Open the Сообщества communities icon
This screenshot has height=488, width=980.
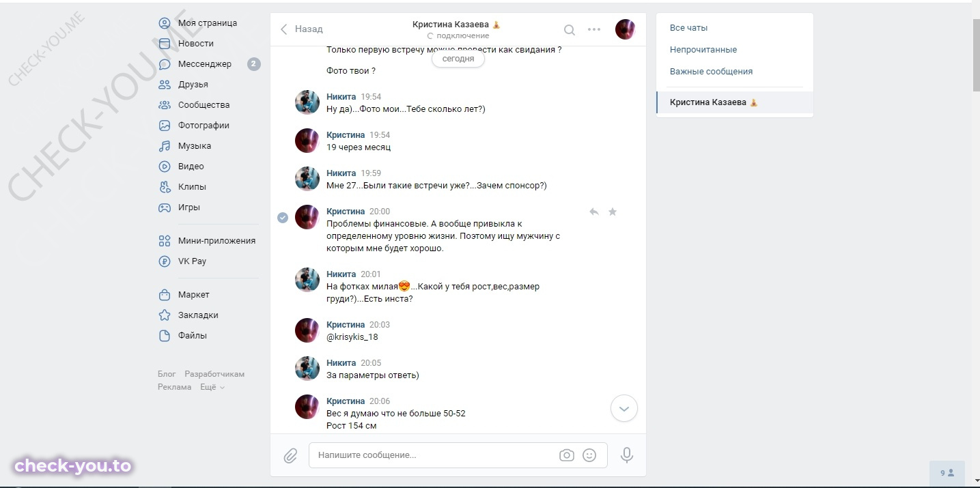165,105
